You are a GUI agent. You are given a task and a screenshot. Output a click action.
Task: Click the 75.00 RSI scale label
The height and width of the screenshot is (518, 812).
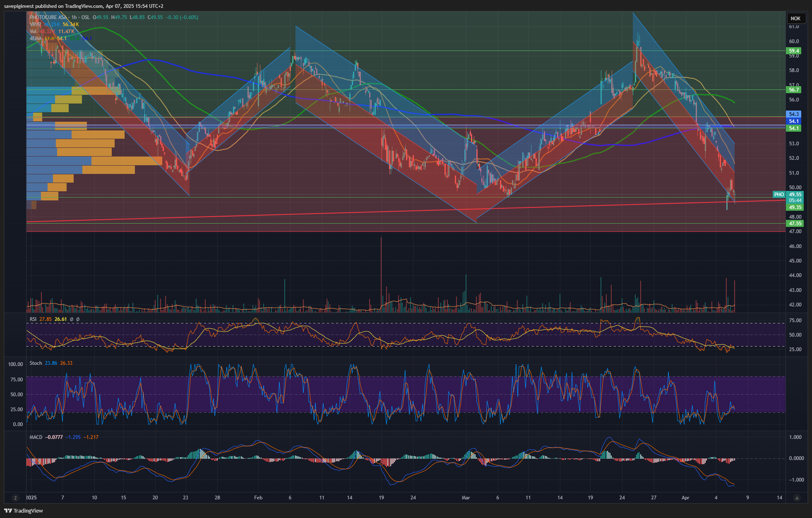(x=795, y=320)
